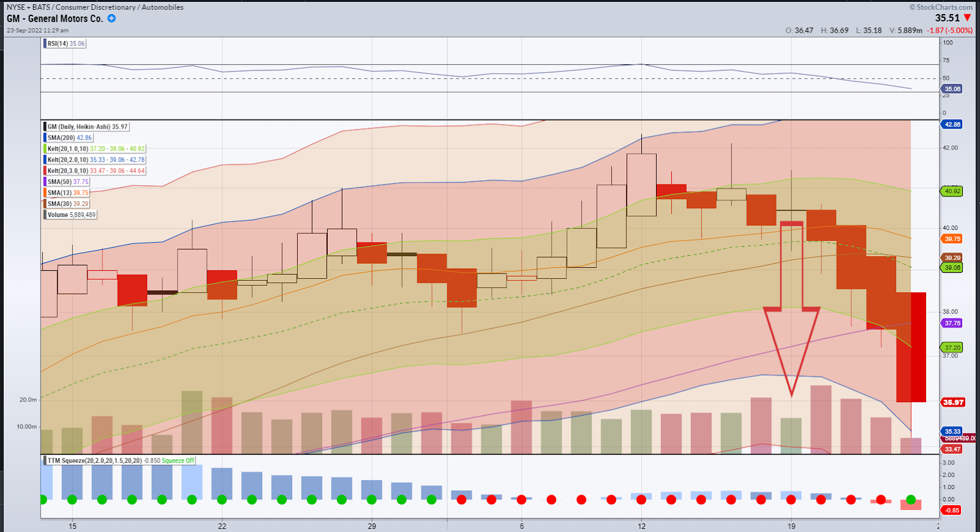
Task: Click the date axis label 19
Action: click(791, 526)
